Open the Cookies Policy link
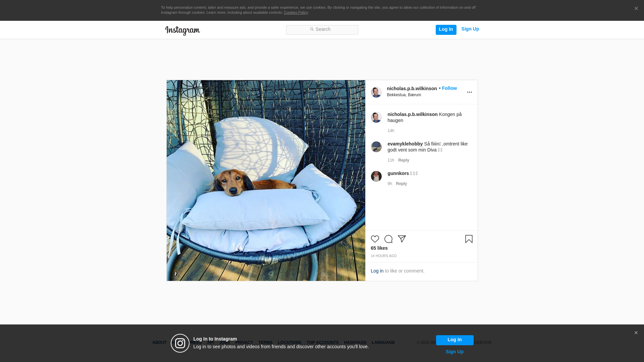This screenshot has height=362, width=644. click(x=296, y=12)
